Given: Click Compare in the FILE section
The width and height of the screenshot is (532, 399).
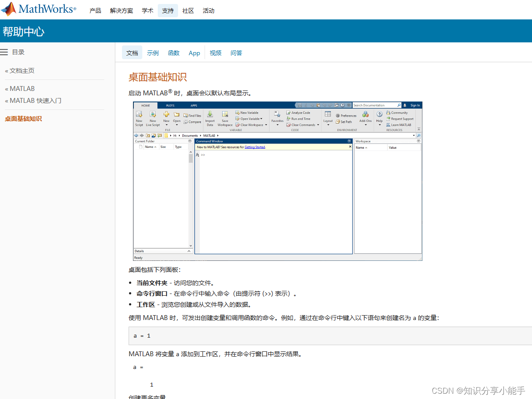Looking at the screenshot, I should click(x=192, y=122).
